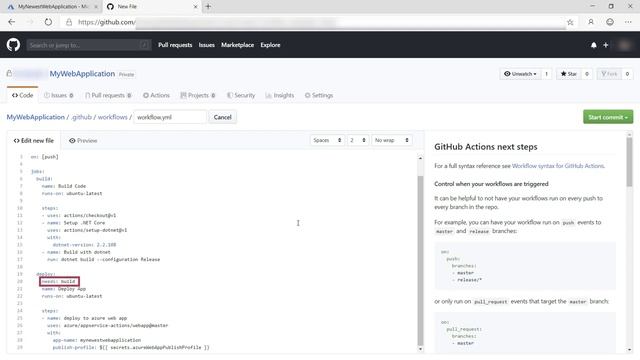Select the Projects tab

coord(198,95)
